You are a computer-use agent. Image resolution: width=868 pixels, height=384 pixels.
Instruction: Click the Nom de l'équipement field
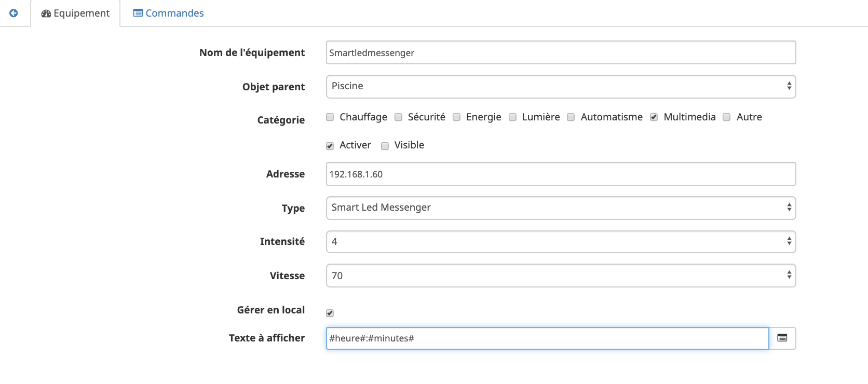[561, 52]
